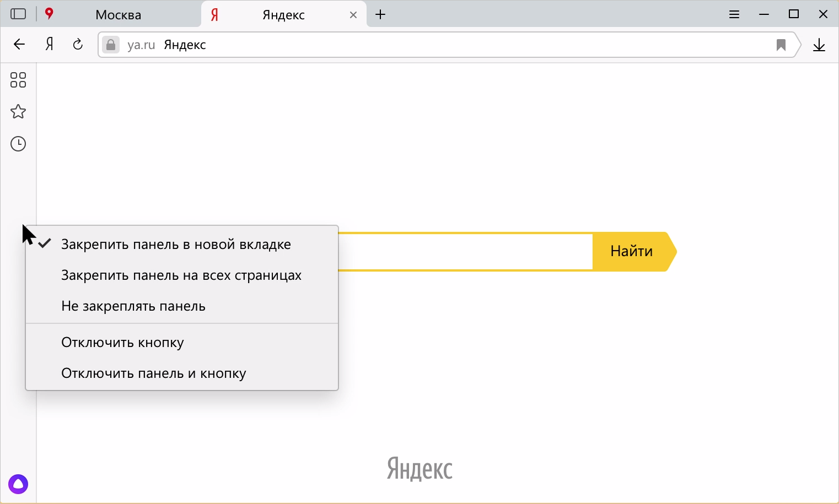Viewport: 839px width, 504px height.
Task: Switch to the Москва tab
Action: coord(119,14)
